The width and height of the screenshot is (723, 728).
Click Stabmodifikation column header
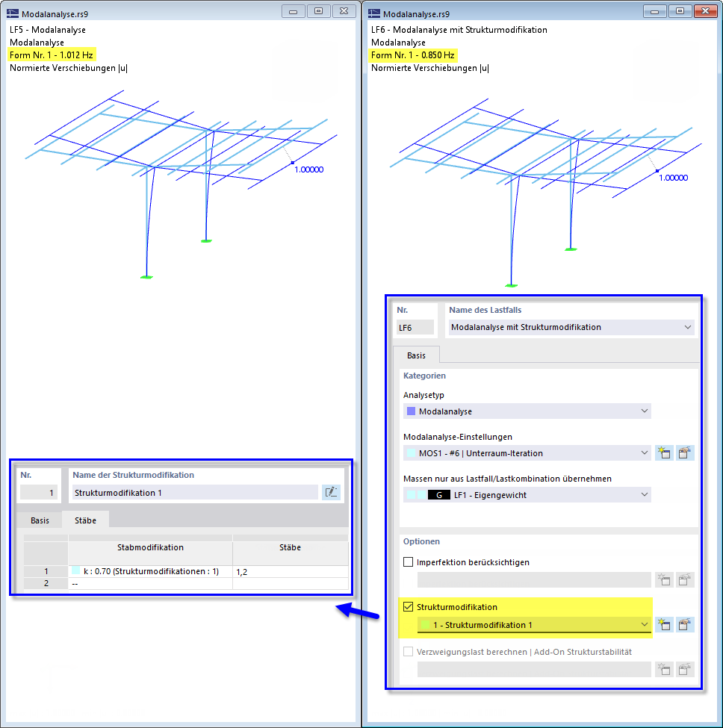click(x=150, y=547)
